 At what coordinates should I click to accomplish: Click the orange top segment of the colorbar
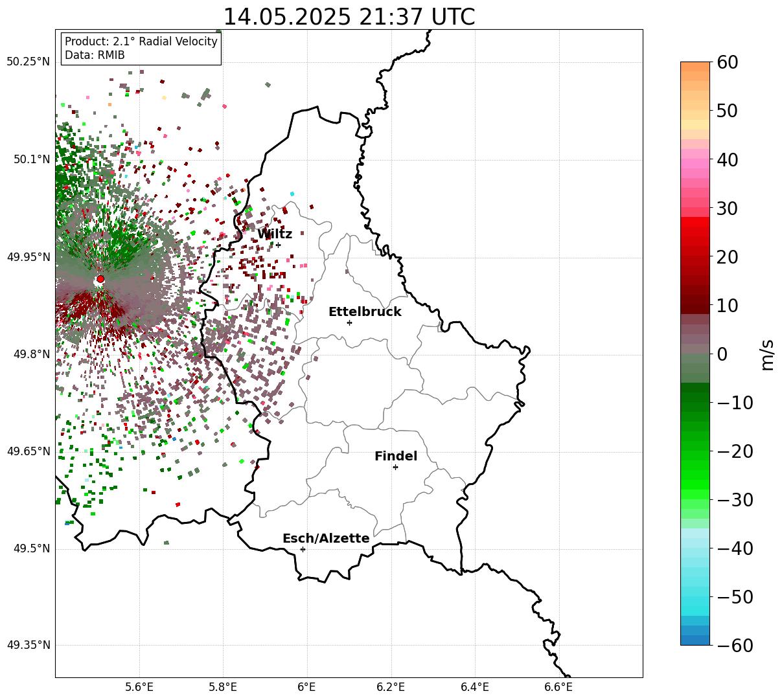click(695, 67)
